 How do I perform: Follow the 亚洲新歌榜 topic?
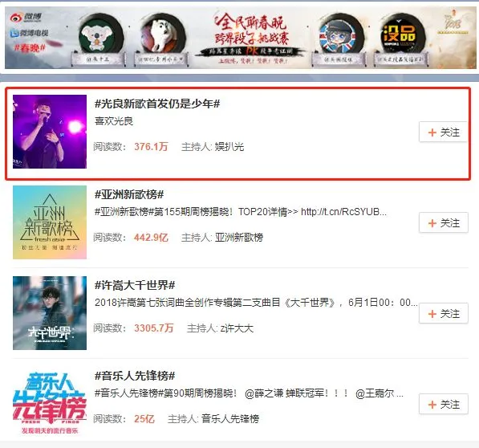(x=443, y=222)
